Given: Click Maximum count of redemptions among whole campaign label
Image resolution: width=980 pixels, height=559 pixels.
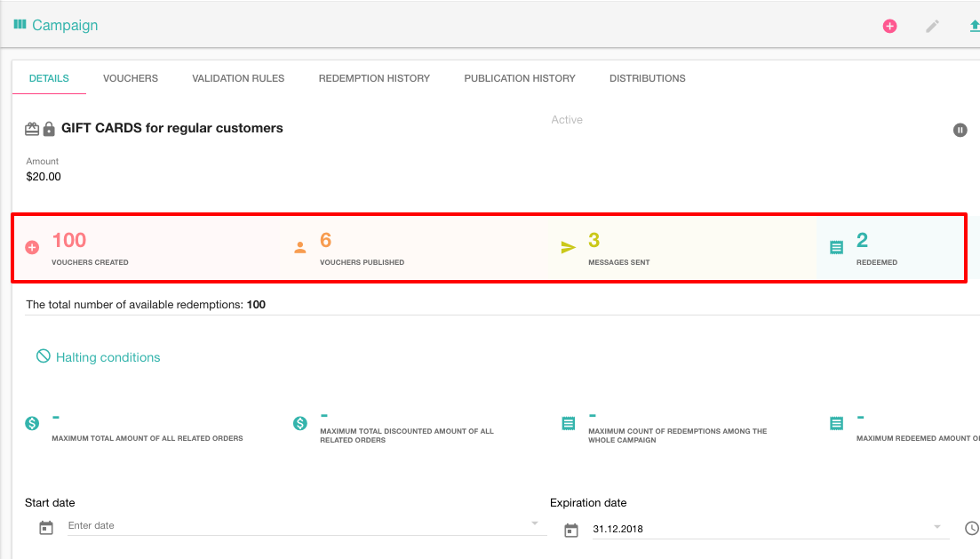Looking at the screenshot, I should 678,435.
